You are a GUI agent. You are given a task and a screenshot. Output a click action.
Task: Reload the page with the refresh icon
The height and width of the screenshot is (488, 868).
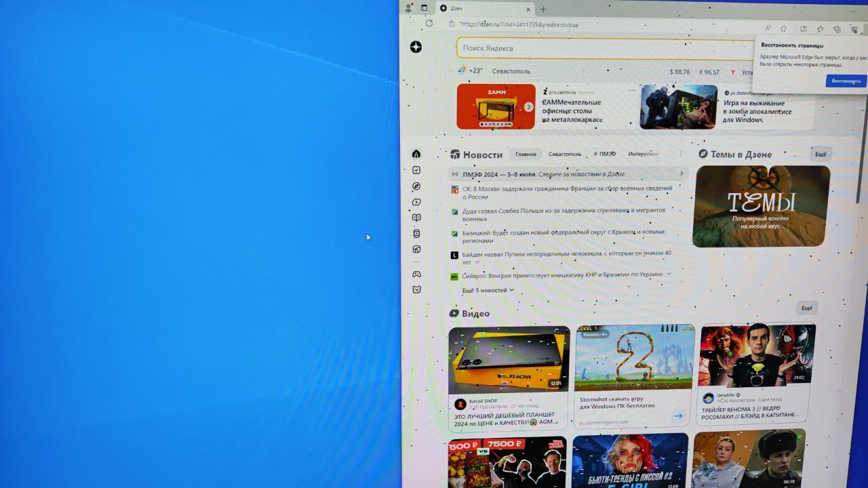[x=429, y=23]
